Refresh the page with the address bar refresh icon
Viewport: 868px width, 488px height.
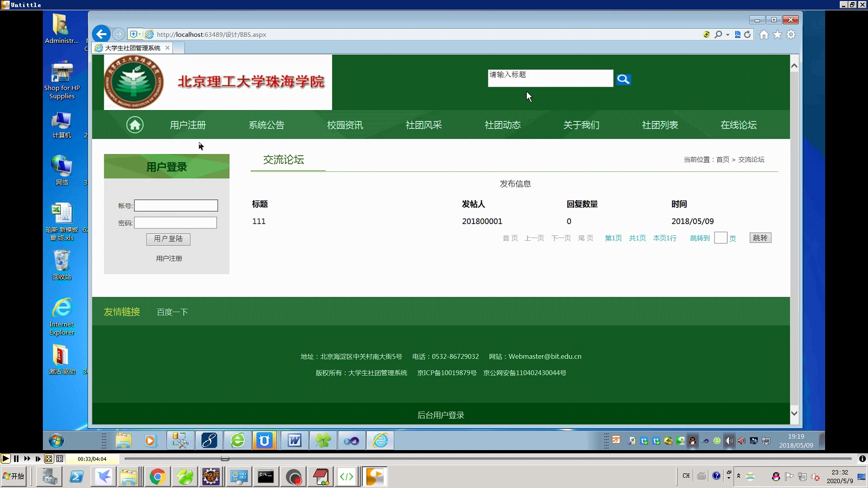[x=748, y=34]
